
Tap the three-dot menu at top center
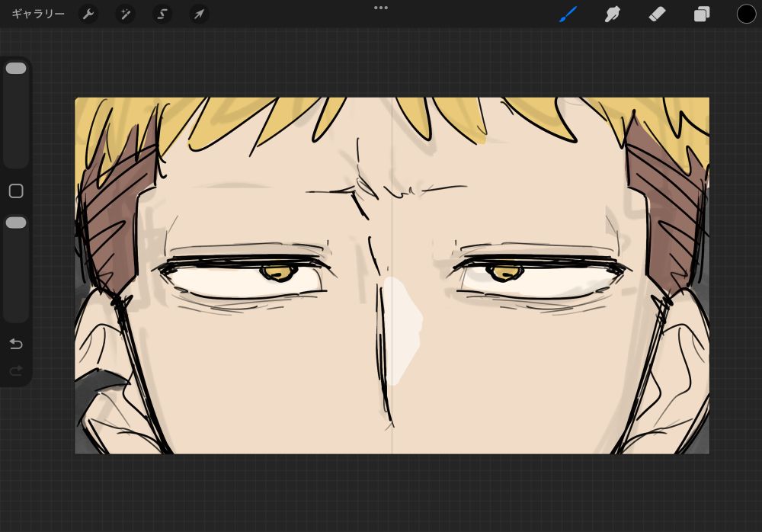381,8
